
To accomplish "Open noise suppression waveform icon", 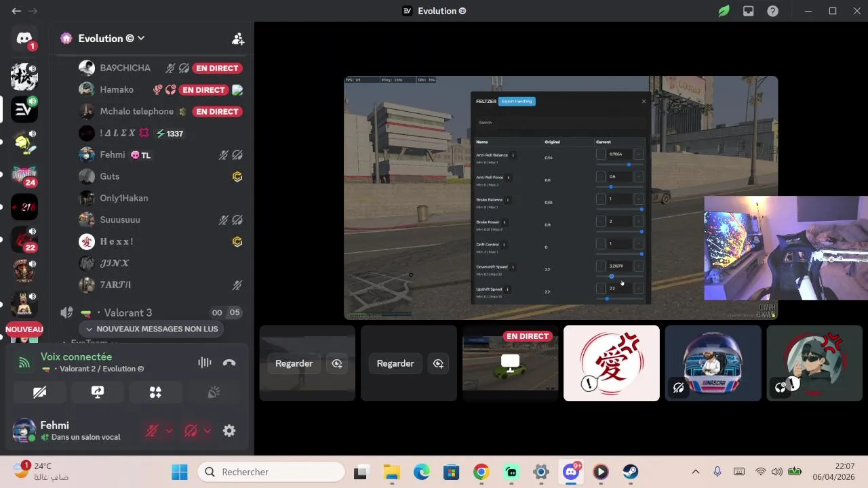I will (x=205, y=363).
